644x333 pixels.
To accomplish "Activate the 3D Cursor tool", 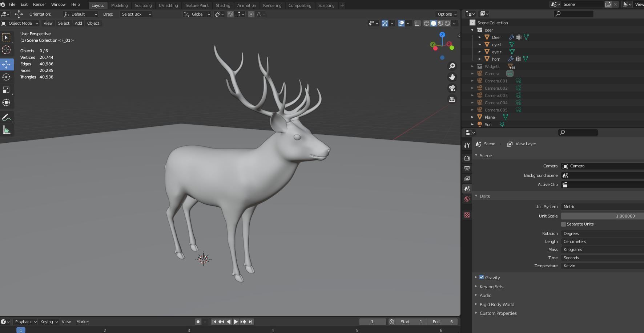I will coord(6,50).
